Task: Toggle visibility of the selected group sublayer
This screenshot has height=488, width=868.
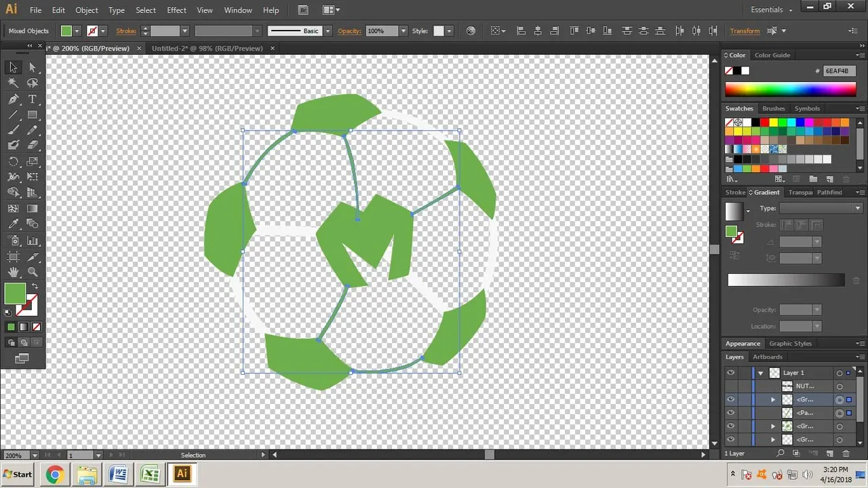Action: [730, 399]
